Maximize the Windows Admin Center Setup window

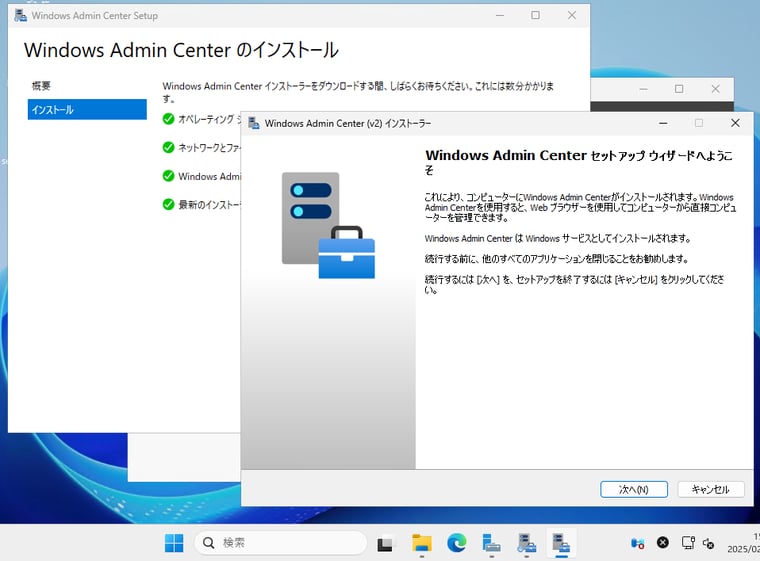(535, 16)
